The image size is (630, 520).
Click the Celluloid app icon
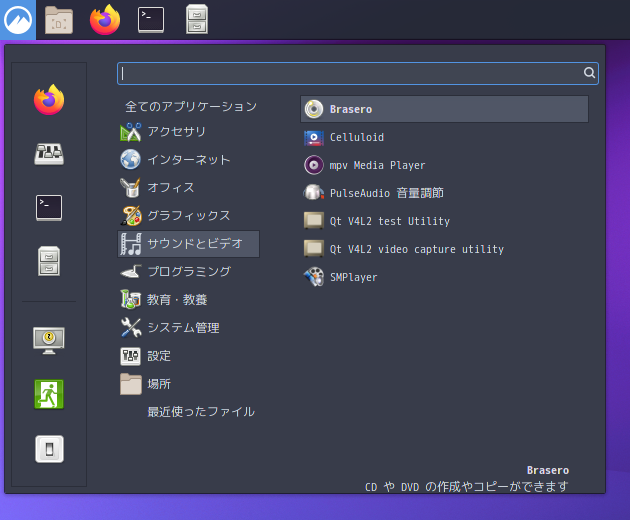pyautogui.click(x=313, y=137)
